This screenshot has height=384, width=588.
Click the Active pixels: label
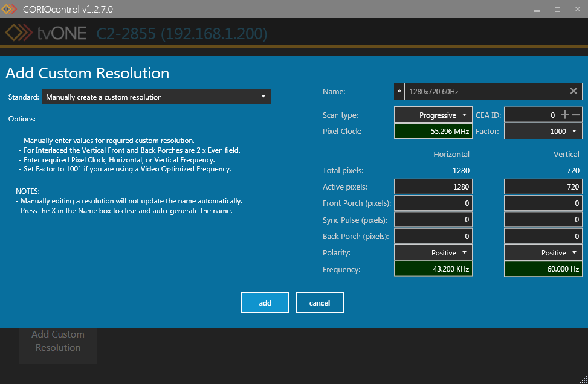pyautogui.click(x=344, y=187)
